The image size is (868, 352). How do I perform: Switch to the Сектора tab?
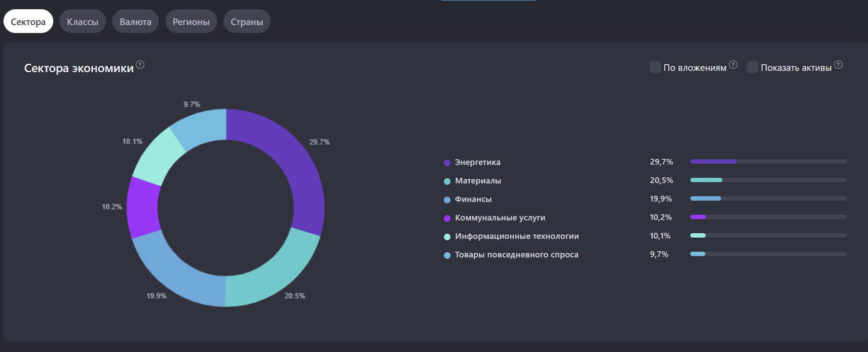pyautogui.click(x=28, y=21)
